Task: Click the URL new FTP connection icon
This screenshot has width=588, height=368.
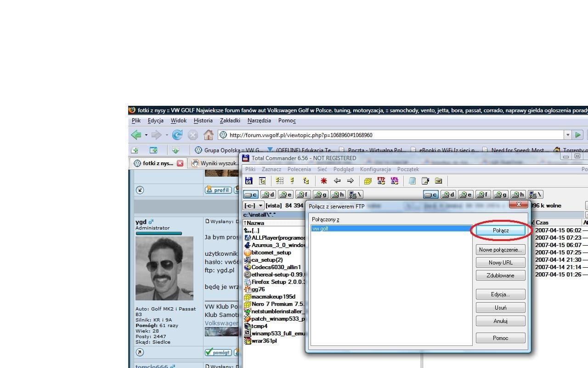Action: point(394,181)
